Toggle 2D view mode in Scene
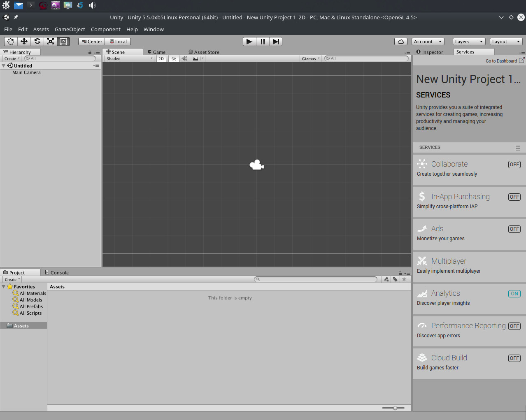 click(161, 58)
